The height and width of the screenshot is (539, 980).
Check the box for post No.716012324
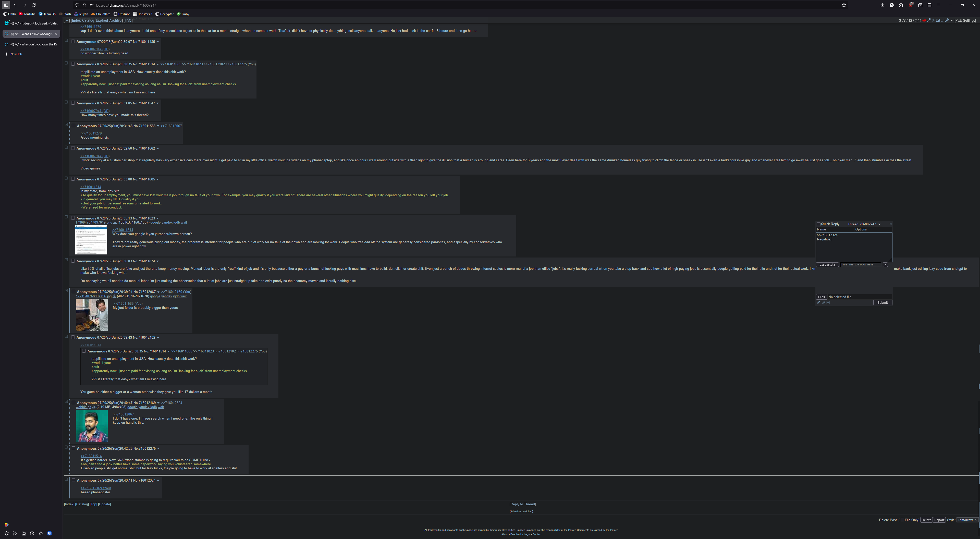73,480
